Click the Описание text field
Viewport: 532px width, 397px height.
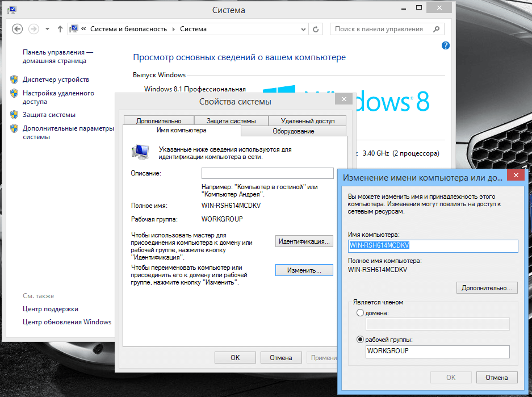pos(267,173)
